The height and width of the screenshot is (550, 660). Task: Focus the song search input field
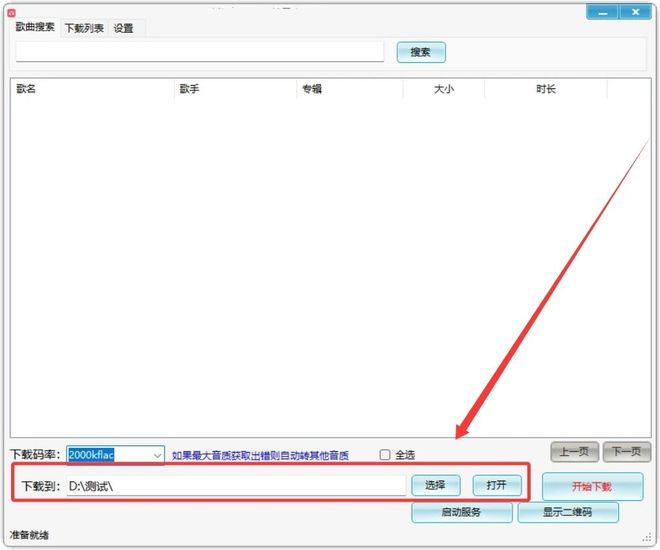click(200, 52)
